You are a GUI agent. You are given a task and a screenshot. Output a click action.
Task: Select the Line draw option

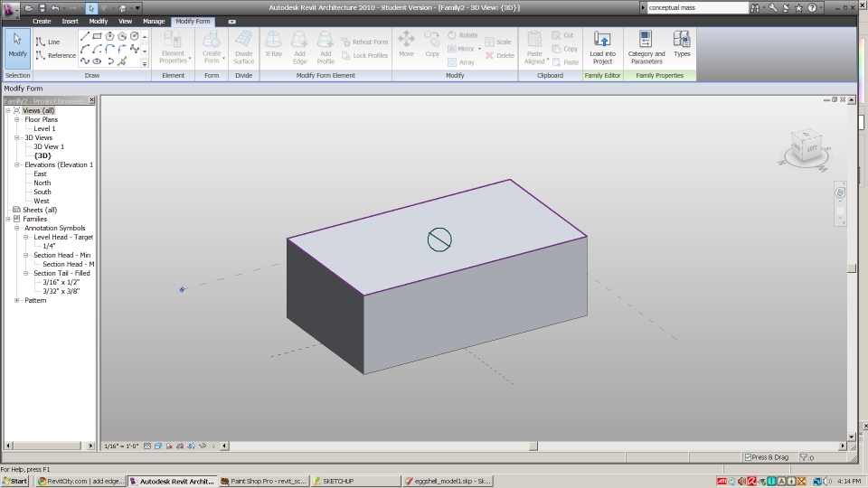pos(48,42)
